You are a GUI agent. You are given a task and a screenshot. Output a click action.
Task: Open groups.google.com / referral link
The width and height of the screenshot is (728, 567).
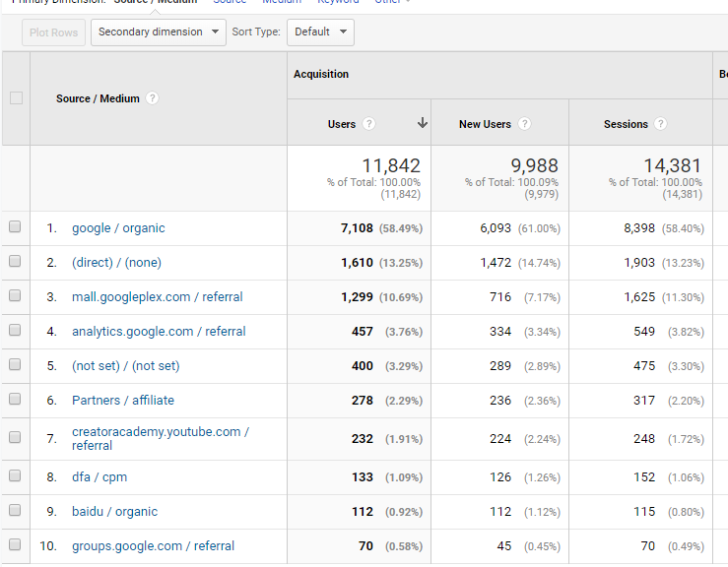[154, 545]
